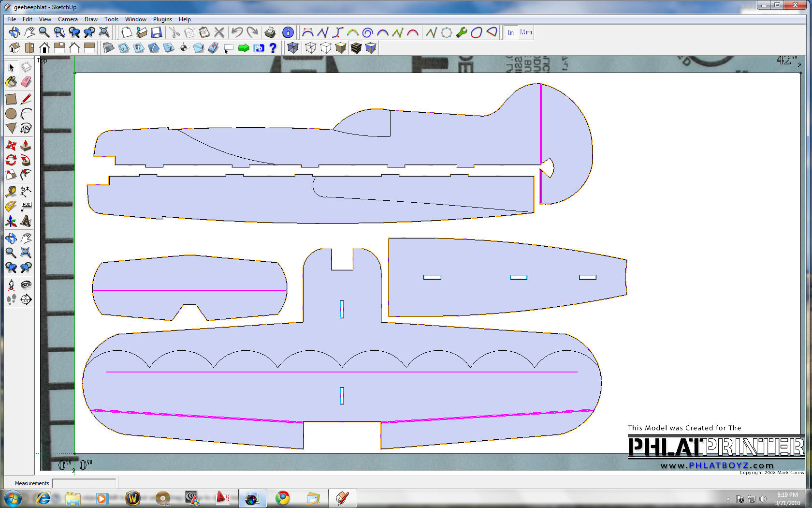Image resolution: width=812 pixels, height=508 pixels.
Task: Toggle X-Ray face style
Action: [292, 48]
